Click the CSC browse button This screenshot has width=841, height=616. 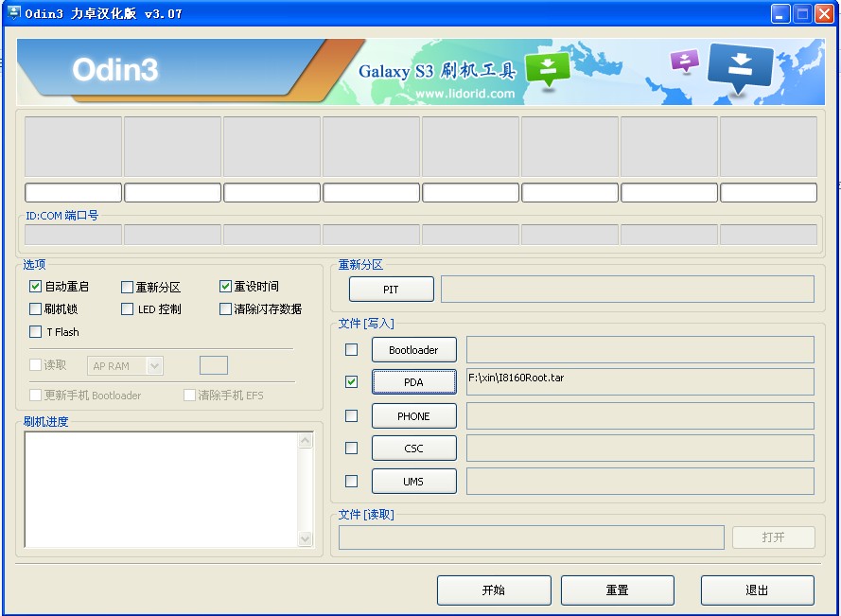click(x=414, y=449)
